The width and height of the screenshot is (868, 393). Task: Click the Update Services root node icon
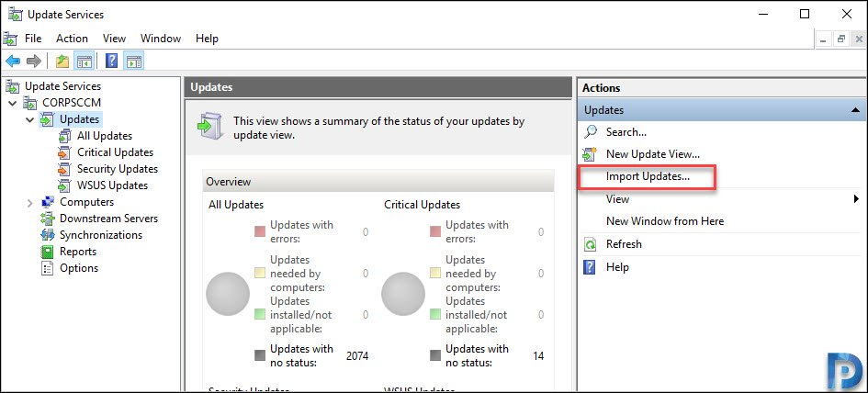click(13, 86)
